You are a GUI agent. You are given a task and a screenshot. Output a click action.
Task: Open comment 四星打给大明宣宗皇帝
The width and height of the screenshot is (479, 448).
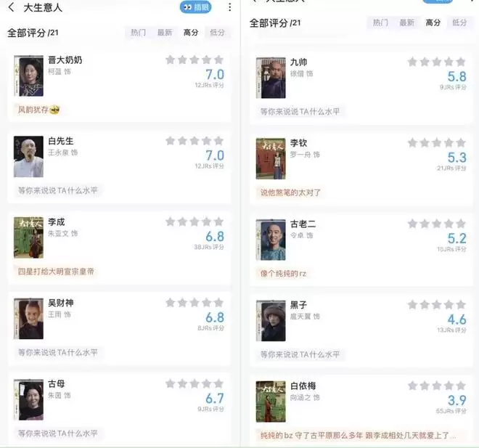point(56,272)
